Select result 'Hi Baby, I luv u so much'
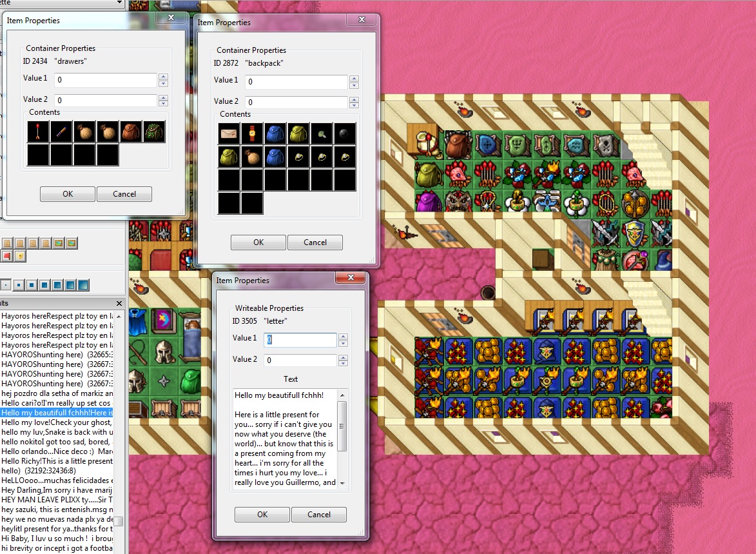Image resolution: width=756 pixels, height=554 pixels. (x=57, y=538)
